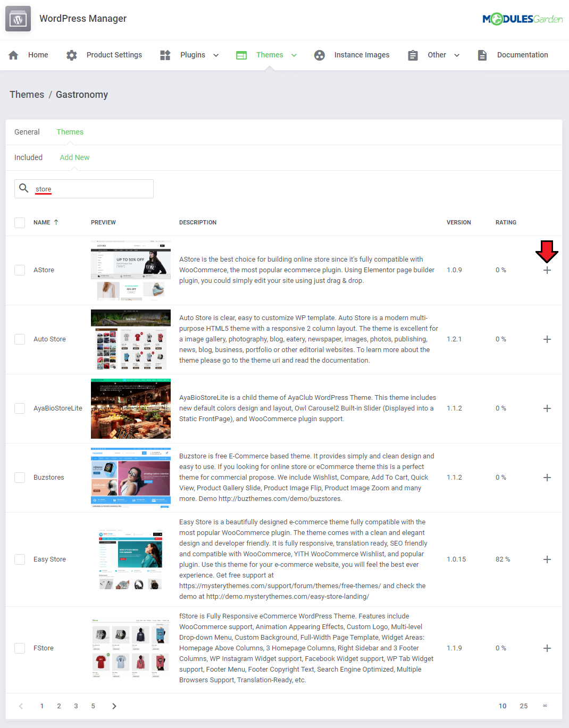Check the AyaBioStoreLite row checkbox
This screenshot has height=728, width=569.
click(20, 408)
